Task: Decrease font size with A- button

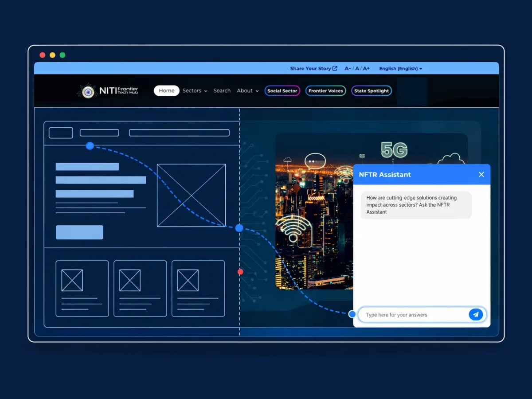Action: click(x=348, y=69)
